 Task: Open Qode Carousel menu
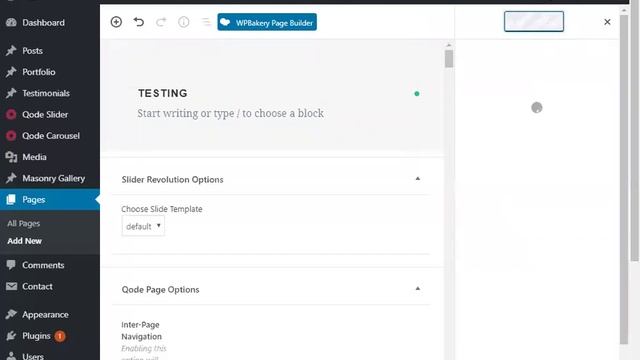(51, 136)
